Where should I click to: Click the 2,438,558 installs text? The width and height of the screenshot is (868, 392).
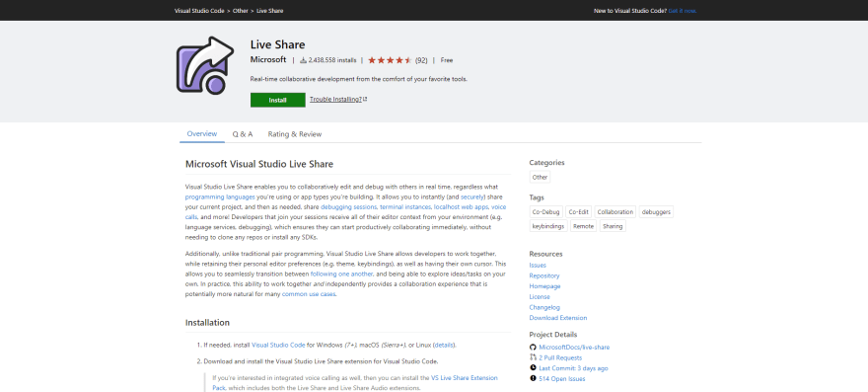tap(332, 60)
